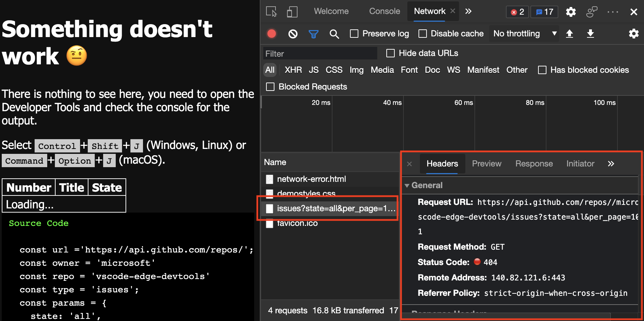This screenshot has width=644, height=321.
Task: Open the Response details tab
Action: pos(534,164)
